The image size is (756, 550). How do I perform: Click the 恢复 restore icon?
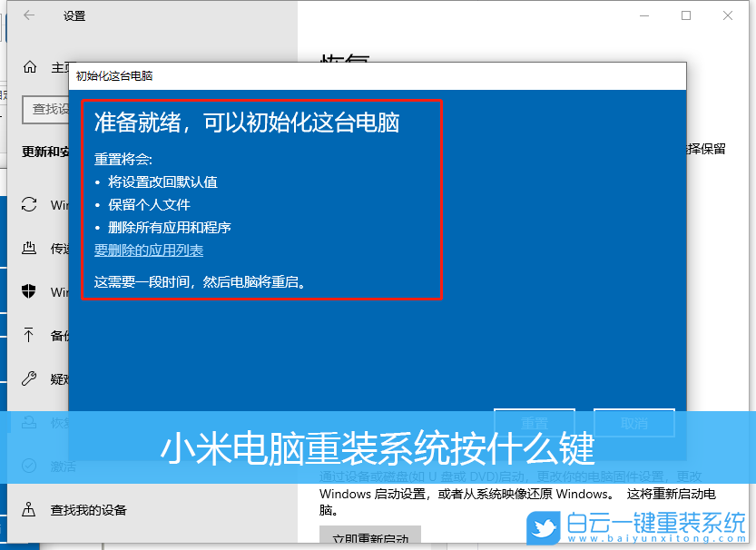point(29,422)
